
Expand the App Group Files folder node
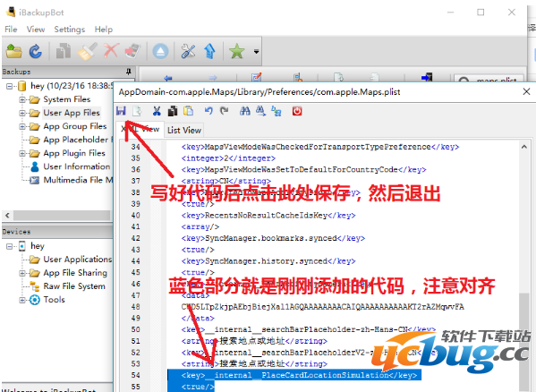point(22,126)
